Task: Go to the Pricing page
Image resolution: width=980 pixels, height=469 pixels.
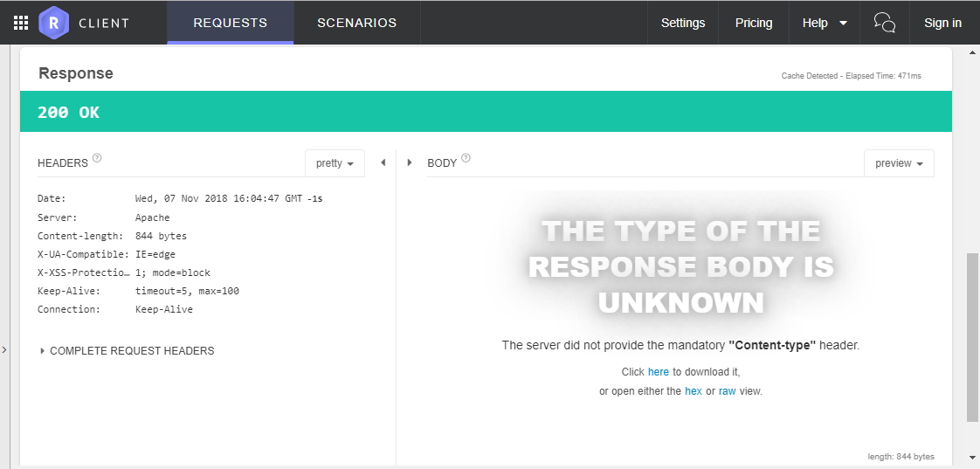Action: click(754, 23)
